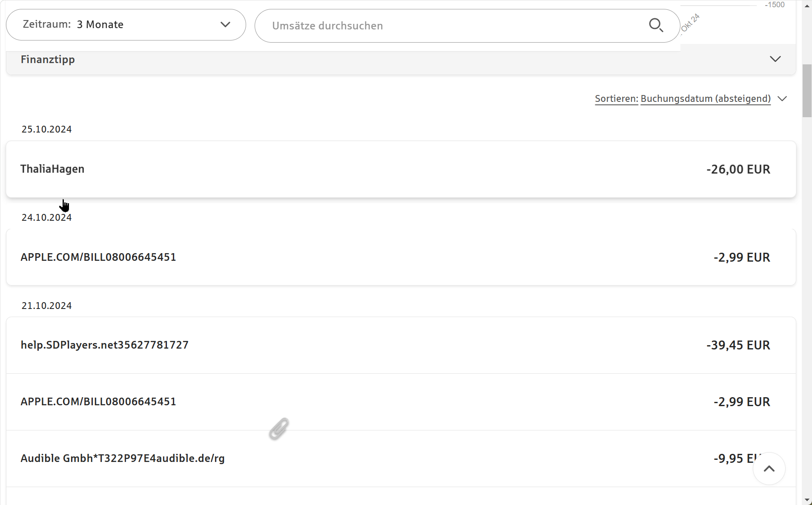Focus the Umsätze durchsuchen search field
Viewport: 812px width, 505px height.
467,26
